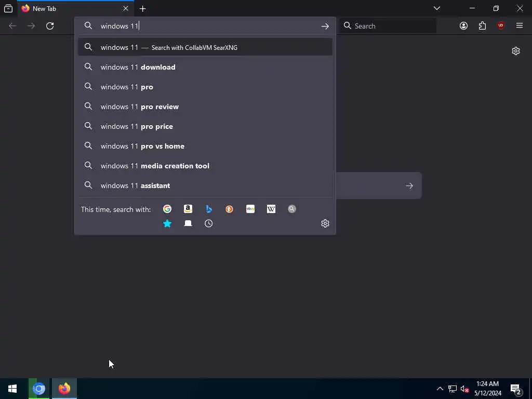Choose the 'windows 11 assistant' suggestion
532x399 pixels.
point(205,185)
